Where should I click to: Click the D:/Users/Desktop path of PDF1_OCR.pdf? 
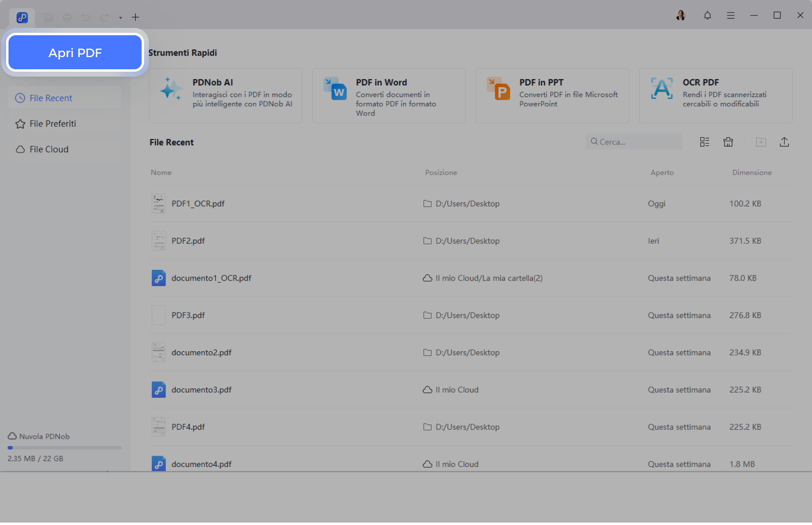(x=467, y=203)
